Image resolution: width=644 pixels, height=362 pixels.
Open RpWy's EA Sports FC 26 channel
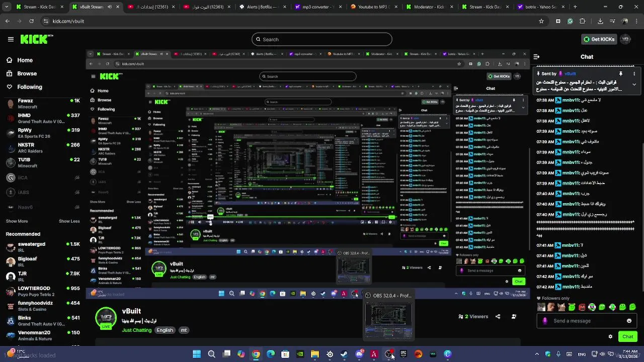tap(43, 133)
